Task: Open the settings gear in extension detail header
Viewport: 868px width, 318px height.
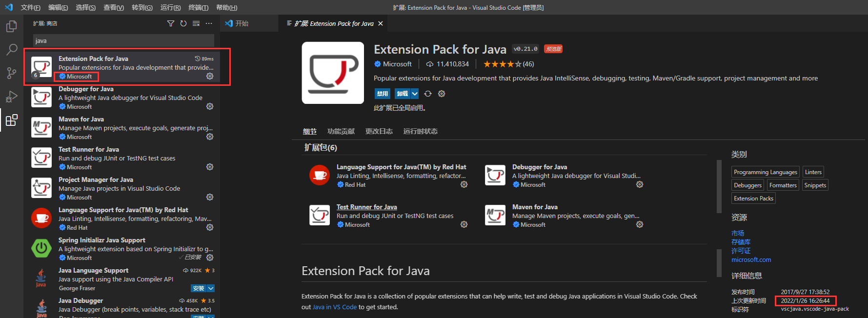Action: tap(442, 94)
